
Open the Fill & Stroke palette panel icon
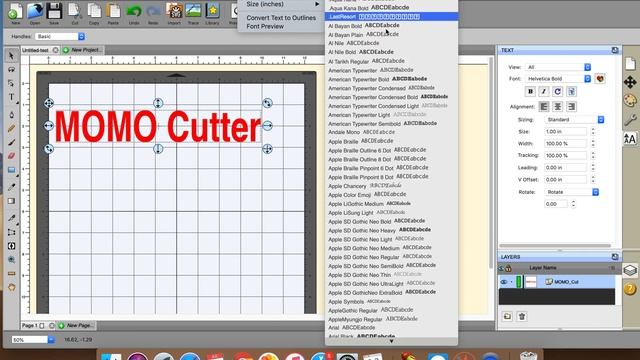[630, 100]
